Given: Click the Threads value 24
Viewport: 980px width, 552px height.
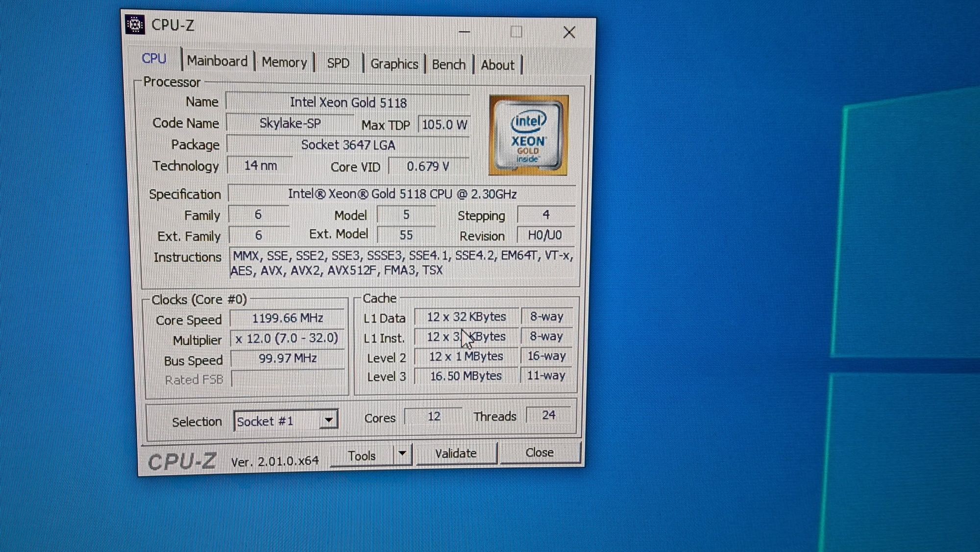Looking at the screenshot, I should 549,415.
